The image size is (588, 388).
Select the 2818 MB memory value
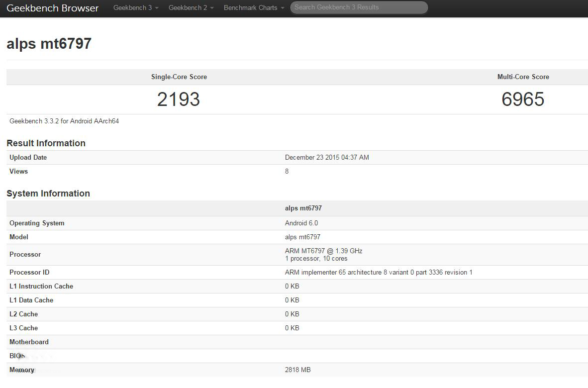pos(297,370)
